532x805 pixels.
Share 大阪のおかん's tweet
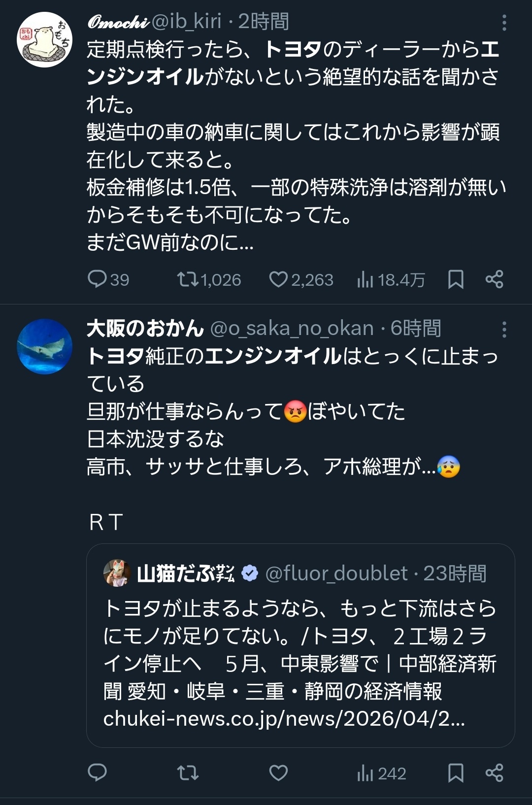coord(494,772)
